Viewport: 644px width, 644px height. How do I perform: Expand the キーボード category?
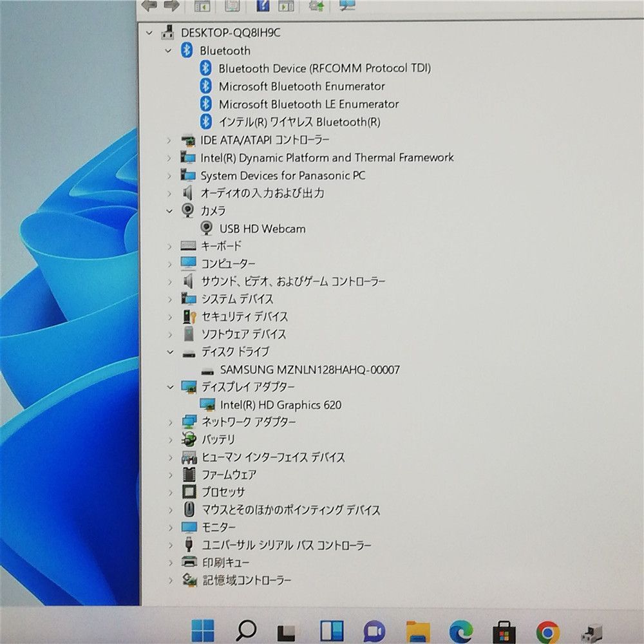click(169, 247)
